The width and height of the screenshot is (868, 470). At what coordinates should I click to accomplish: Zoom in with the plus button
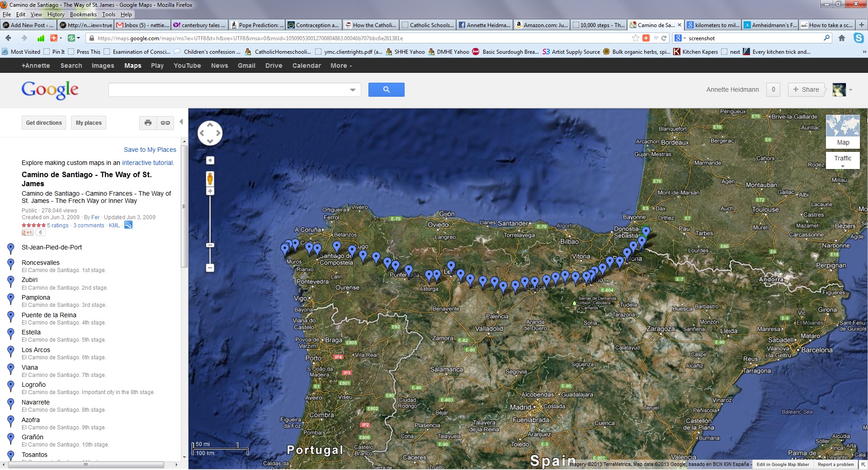coord(210,191)
